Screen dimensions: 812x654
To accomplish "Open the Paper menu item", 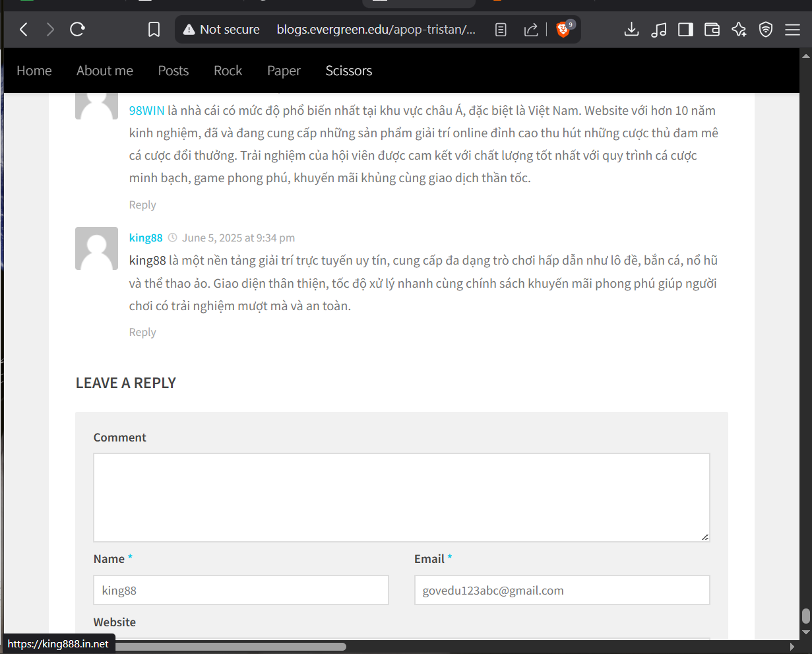I will (284, 71).
